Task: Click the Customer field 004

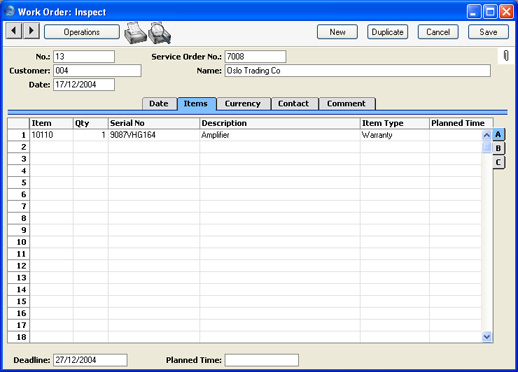Action: click(x=97, y=71)
